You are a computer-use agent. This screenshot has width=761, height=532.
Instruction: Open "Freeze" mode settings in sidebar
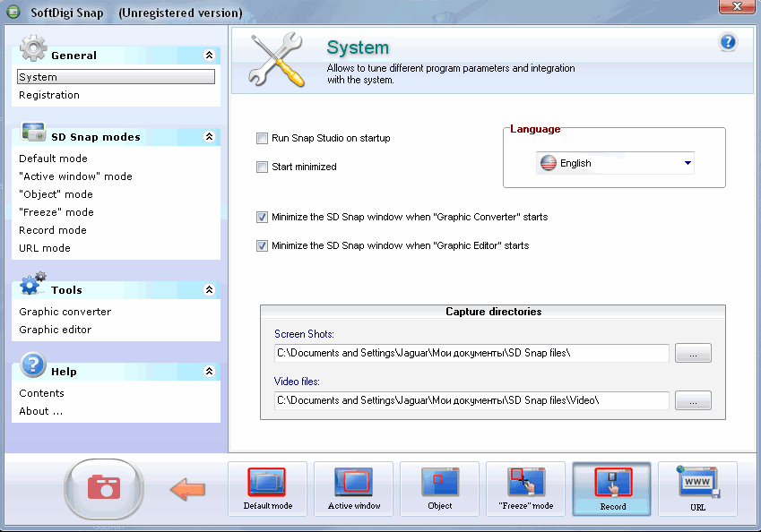(x=56, y=212)
